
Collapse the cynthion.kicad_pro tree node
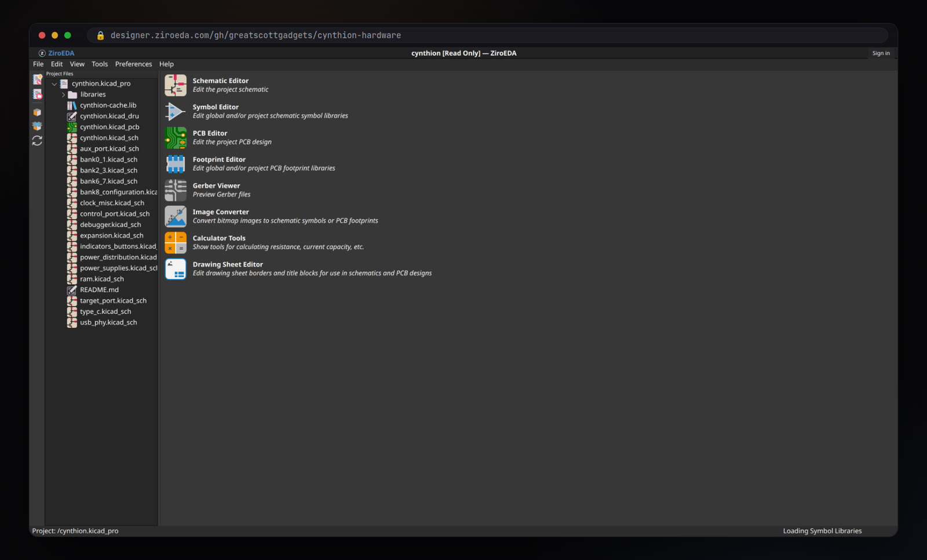(54, 84)
